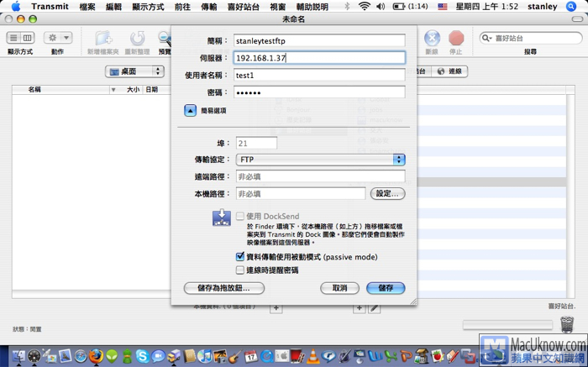
Task: Open the Transmit application menu
Action: click(50, 7)
